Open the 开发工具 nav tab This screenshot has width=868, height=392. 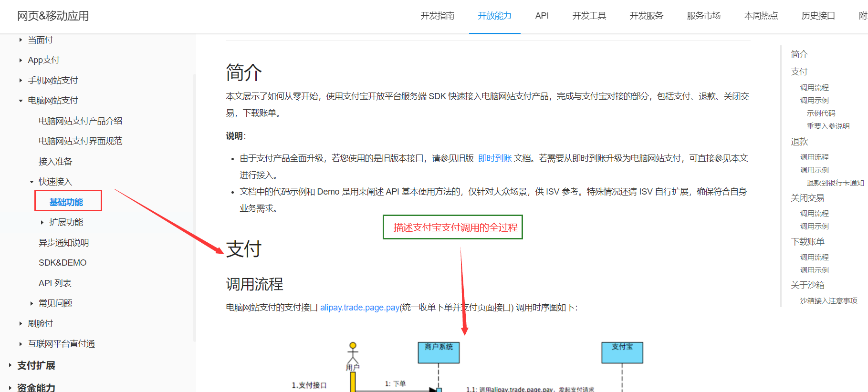pyautogui.click(x=589, y=16)
